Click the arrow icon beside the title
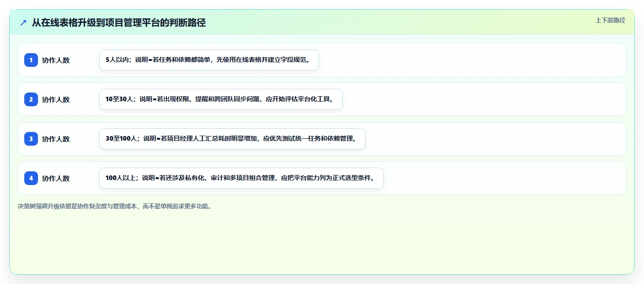 pos(23,23)
